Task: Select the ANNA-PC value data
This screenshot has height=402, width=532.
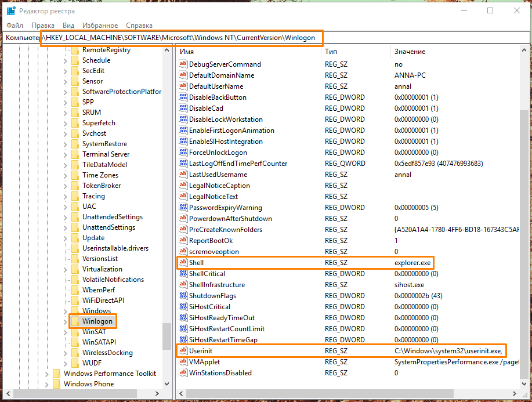Action: (x=410, y=75)
